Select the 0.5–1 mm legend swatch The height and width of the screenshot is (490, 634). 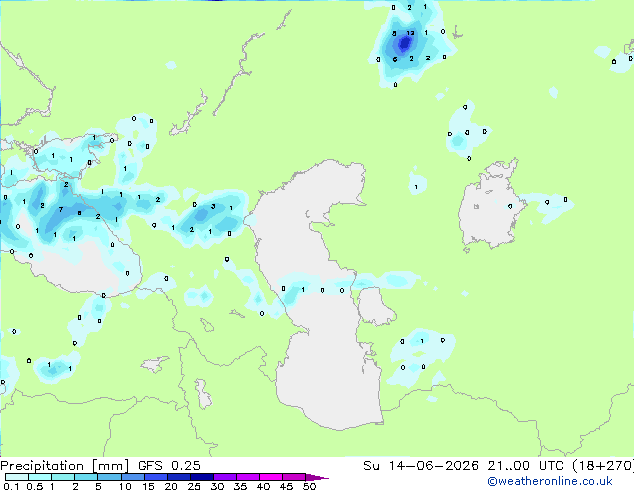tap(40, 477)
